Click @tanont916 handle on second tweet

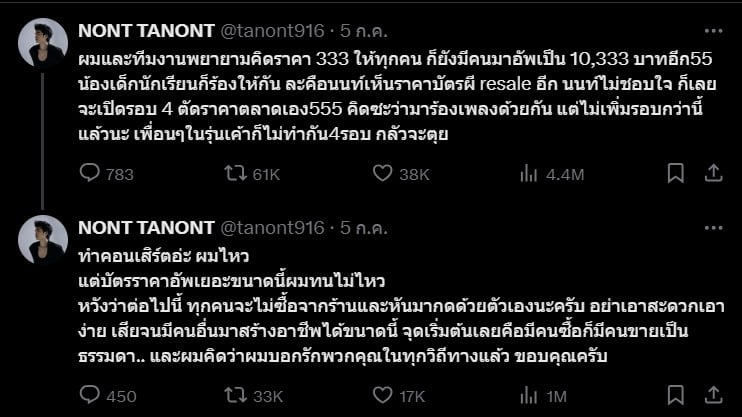pyautogui.click(x=271, y=228)
